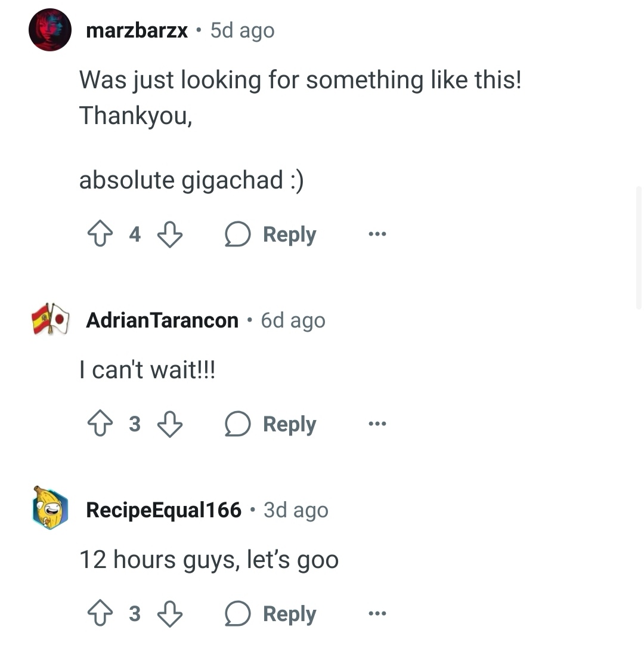644x648 pixels.
Task: Upvote marzbarzx's comment
Action: pos(100,234)
